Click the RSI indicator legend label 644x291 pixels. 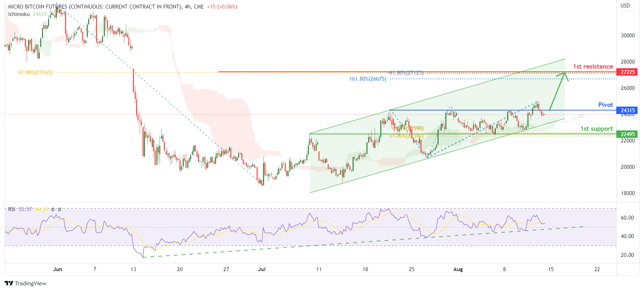tap(12, 209)
